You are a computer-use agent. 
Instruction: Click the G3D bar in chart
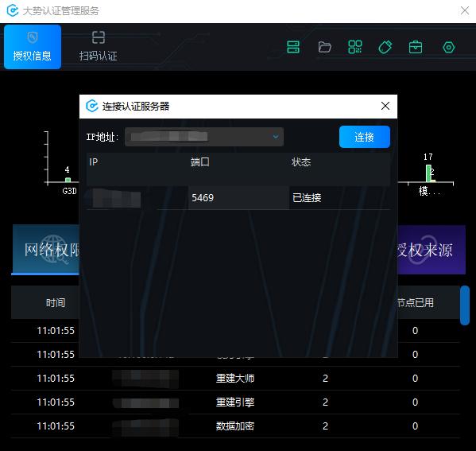(68, 180)
